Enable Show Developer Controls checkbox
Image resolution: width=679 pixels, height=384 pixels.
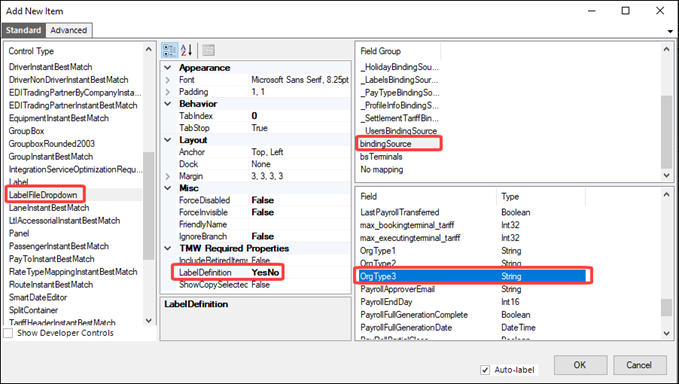pos(8,333)
